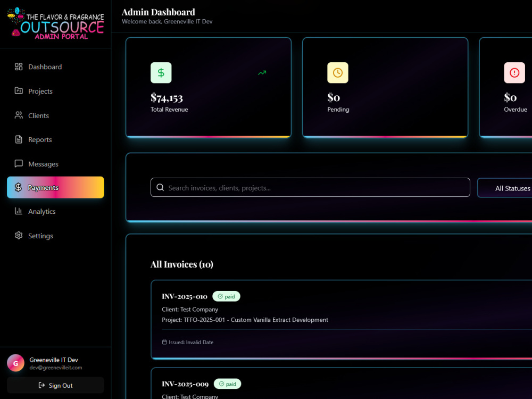
Task: Click Client: Test Company on INV-2025-010
Action: tap(190, 309)
